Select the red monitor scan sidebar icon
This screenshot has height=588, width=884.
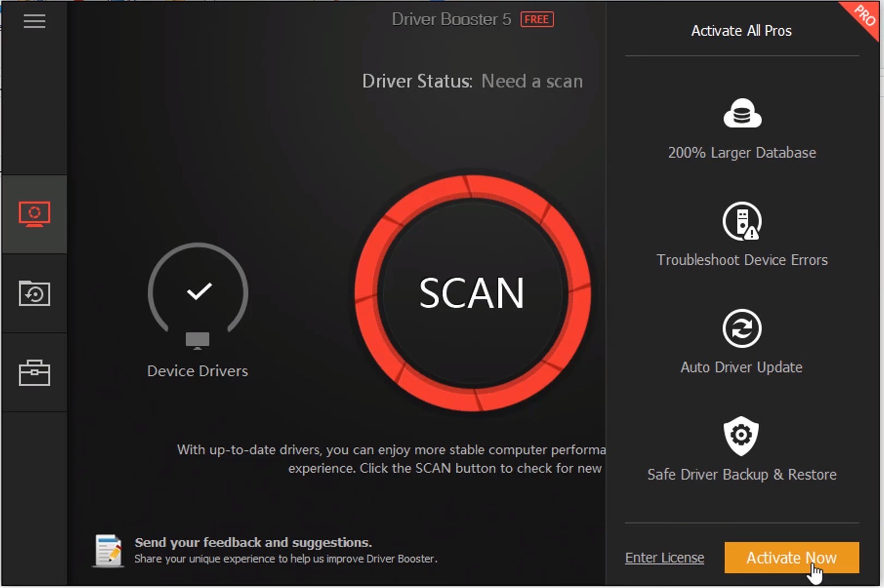(34, 214)
